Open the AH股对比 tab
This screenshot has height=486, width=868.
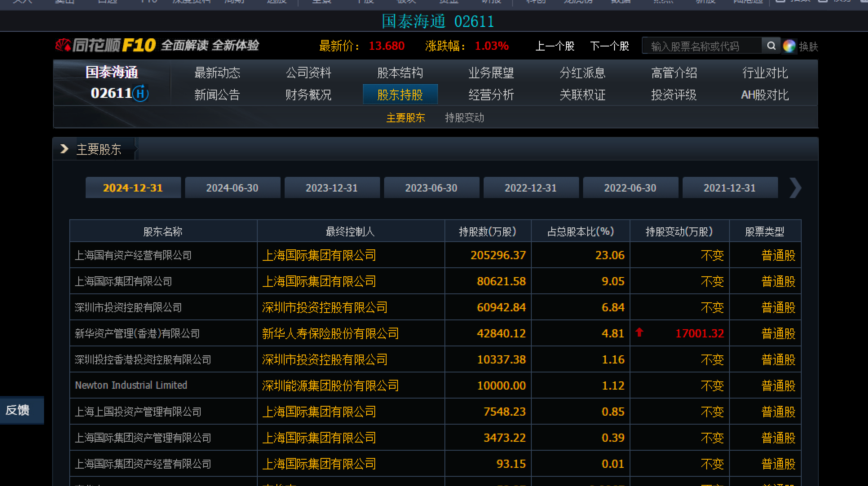(x=765, y=95)
